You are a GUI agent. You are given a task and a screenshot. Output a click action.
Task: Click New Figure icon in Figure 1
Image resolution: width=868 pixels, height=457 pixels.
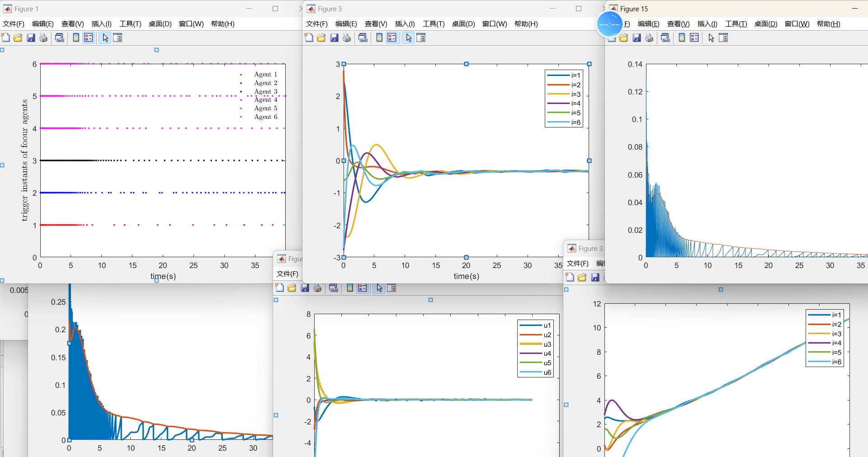pos(5,38)
